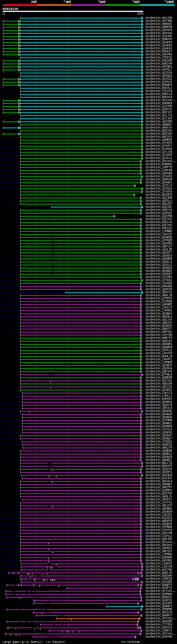Click hit UniRef100_Q4VVG6
The width and height of the screenshot is (177, 644).
[159, 33]
